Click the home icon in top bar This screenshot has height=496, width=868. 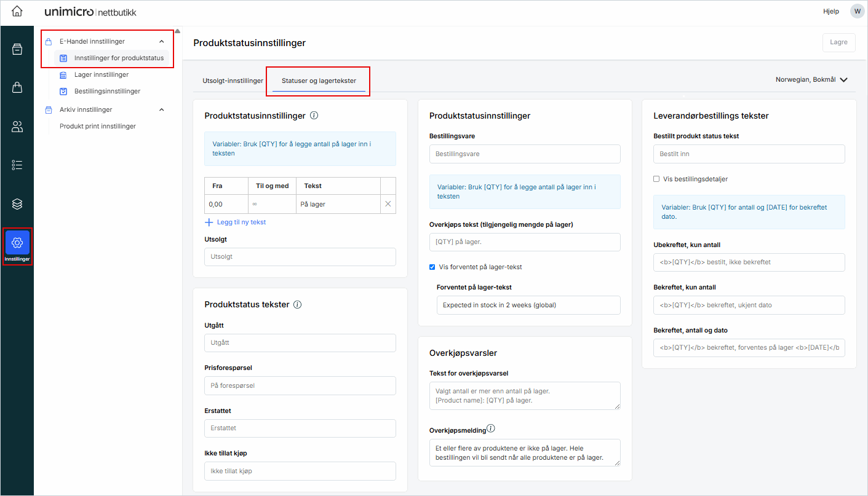tap(17, 11)
